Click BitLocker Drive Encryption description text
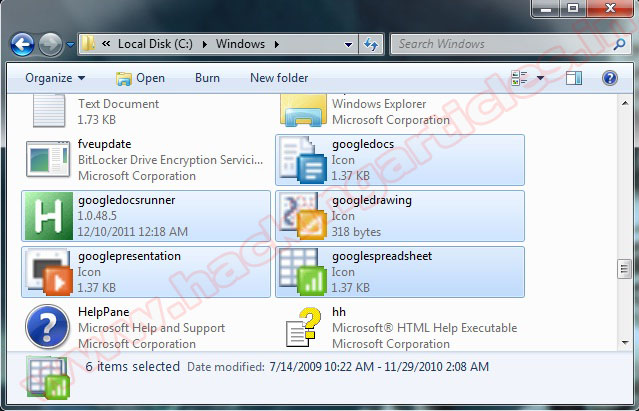This screenshot has width=639, height=411. [x=170, y=160]
